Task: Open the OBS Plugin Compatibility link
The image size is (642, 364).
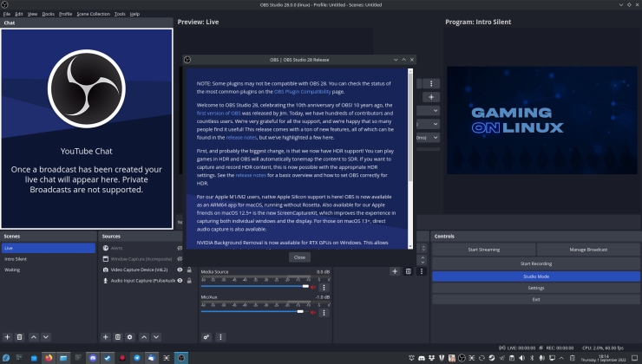Action: 303,92
